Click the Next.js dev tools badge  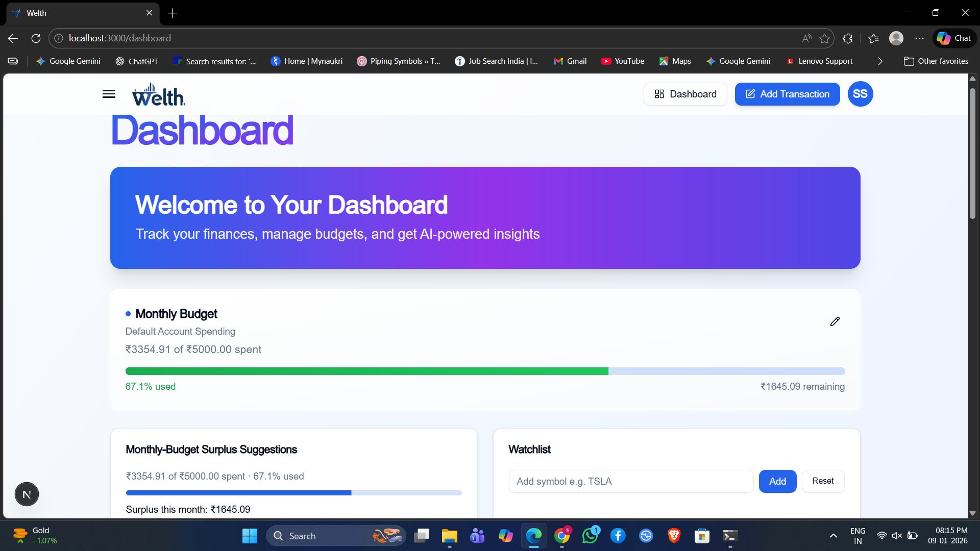(27, 494)
